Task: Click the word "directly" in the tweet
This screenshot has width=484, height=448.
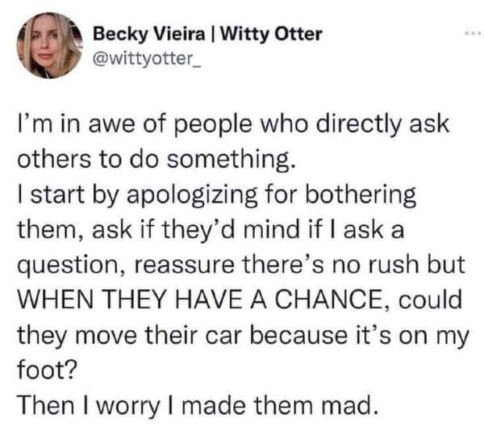Action: 353,127
